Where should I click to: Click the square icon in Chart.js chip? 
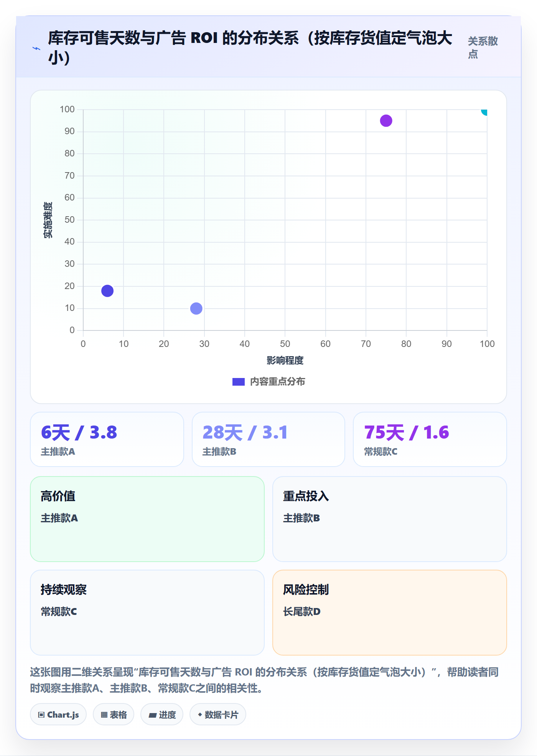(41, 715)
